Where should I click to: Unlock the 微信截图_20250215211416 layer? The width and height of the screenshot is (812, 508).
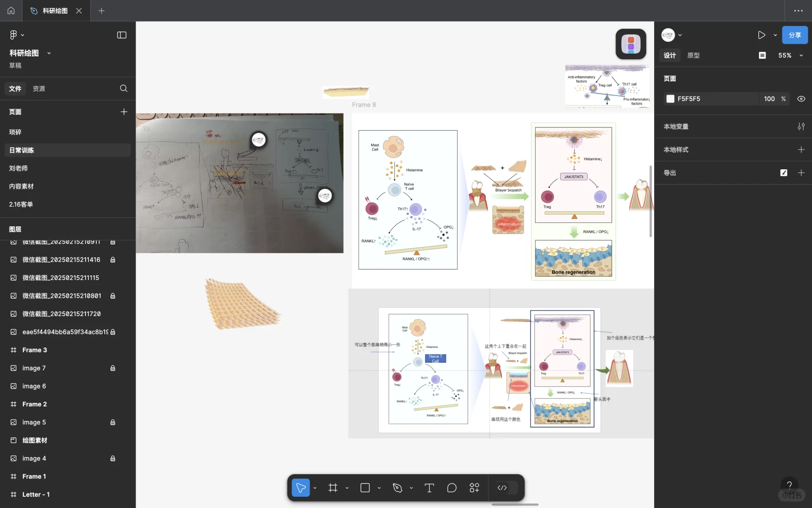pos(113,260)
